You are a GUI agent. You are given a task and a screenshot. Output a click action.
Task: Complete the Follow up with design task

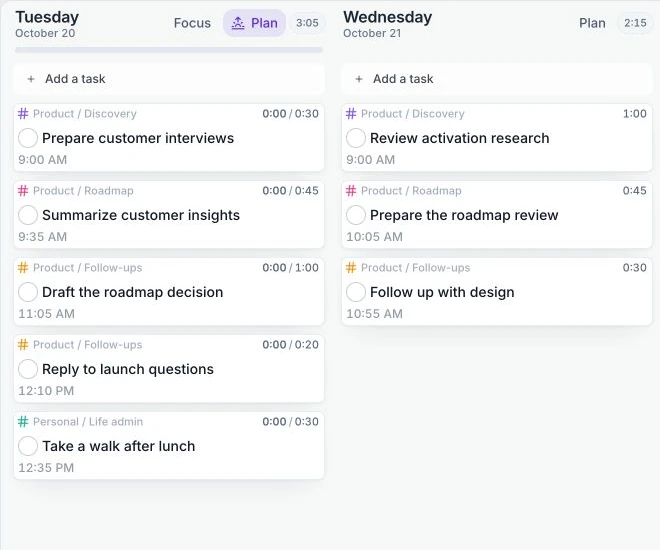coord(356,292)
